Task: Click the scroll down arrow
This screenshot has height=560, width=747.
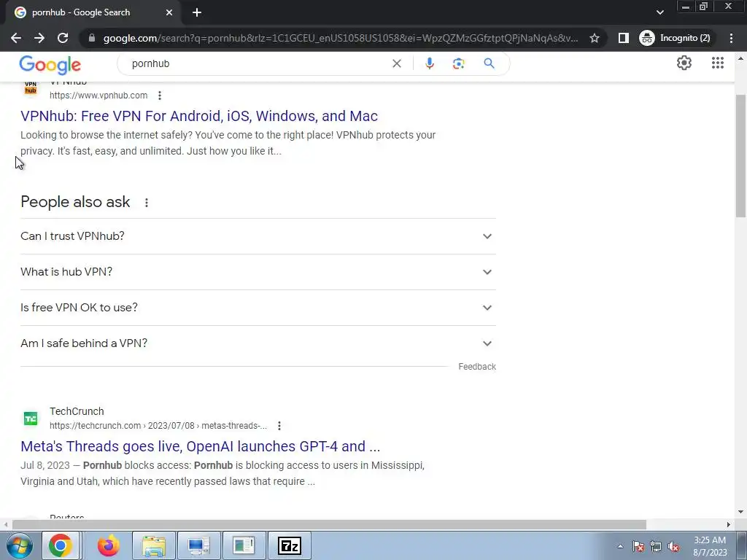Action: (740, 512)
